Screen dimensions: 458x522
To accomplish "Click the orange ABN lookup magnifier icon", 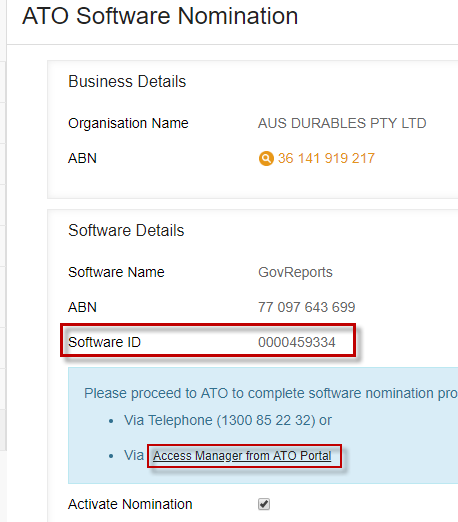I will click(x=266, y=158).
